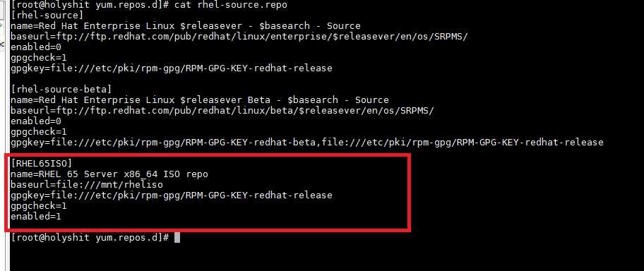This screenshot has width=644, height=271.
Task: Click the gpgcheck=1 line under rhel-source-beta
Action: 39,132
